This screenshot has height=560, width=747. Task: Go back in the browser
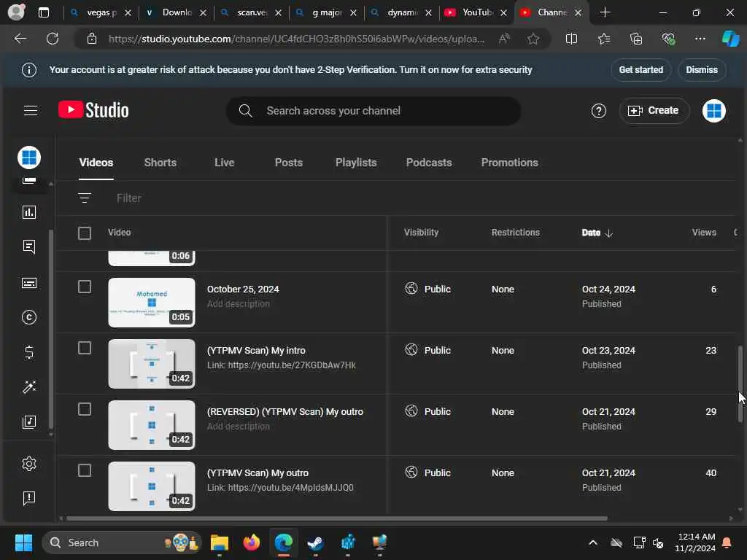pos(20,39)
